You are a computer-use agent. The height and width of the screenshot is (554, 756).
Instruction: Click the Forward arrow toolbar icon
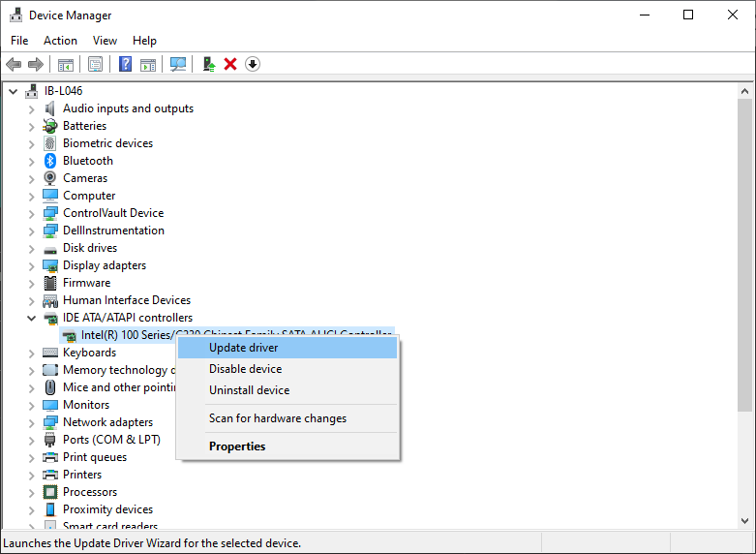(36, 64)
